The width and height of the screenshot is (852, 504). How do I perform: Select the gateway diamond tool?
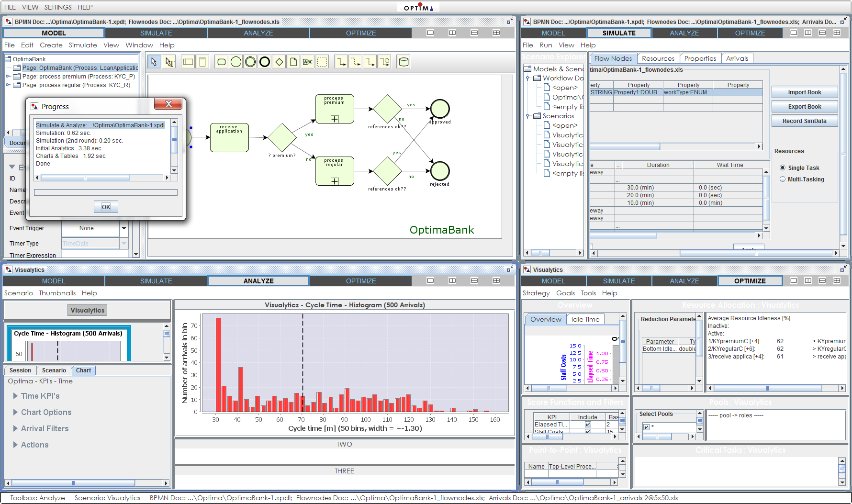(279, 62)
